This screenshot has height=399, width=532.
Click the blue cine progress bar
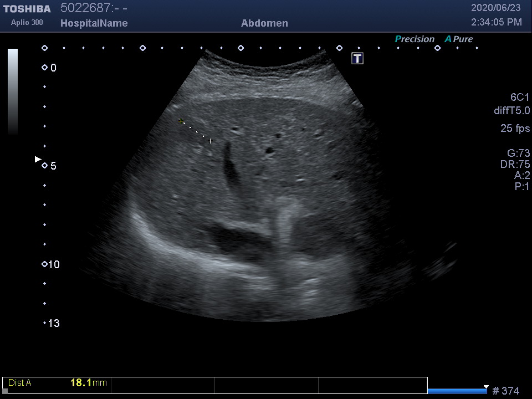click(x=457, y=391)
